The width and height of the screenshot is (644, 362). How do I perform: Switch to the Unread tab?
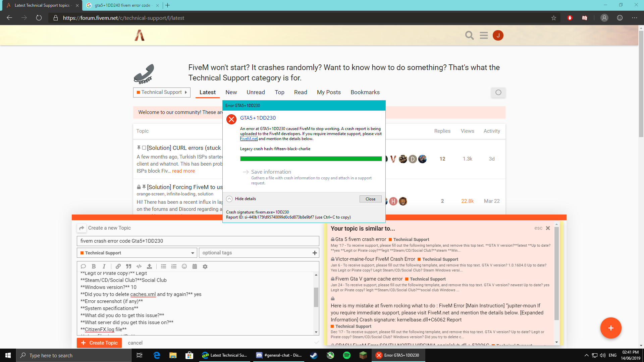[x=256, y=93]
